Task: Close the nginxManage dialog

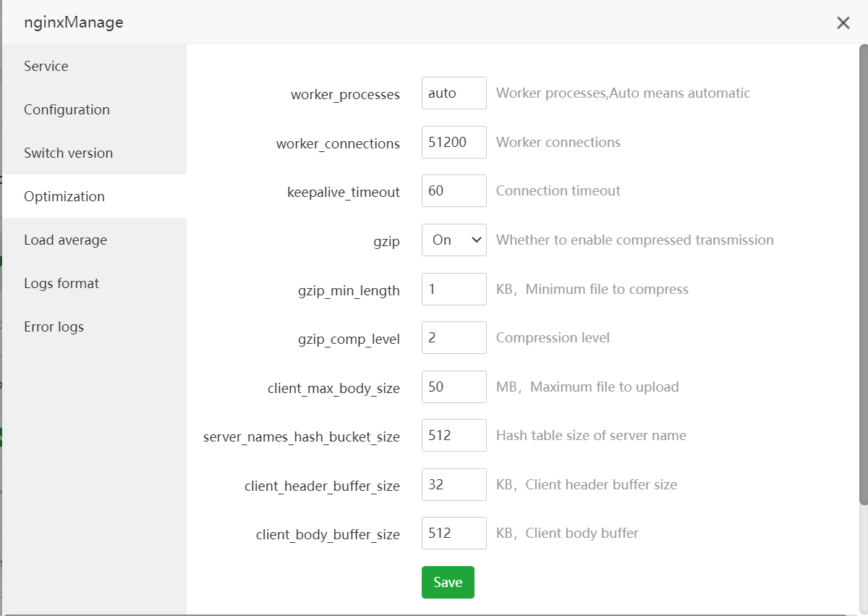Action: pos(843,22)
